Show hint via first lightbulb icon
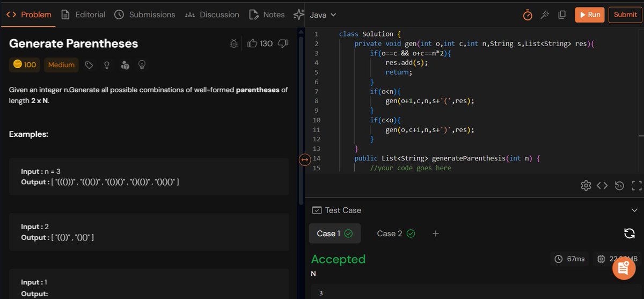The width and height of the screenshot is (644, 299). click(107, 65)
